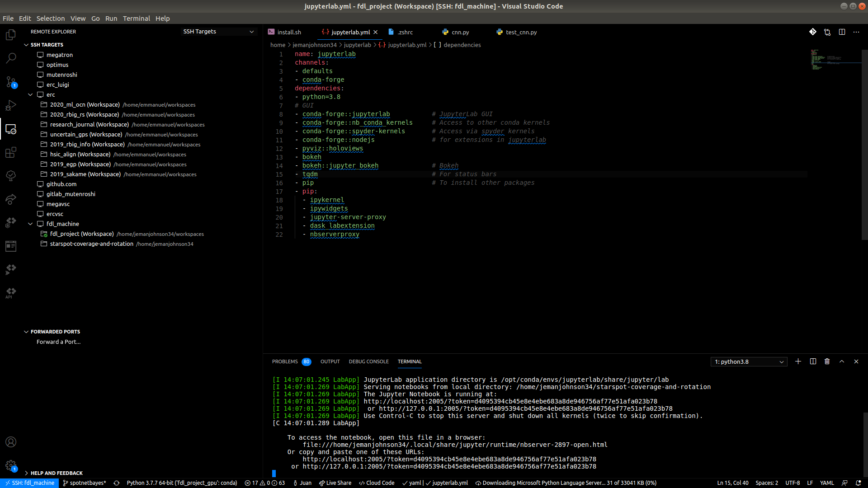Switch to the .zshrc tab
The height and width of the screenshot is (488, 868).
click(405, 32)
